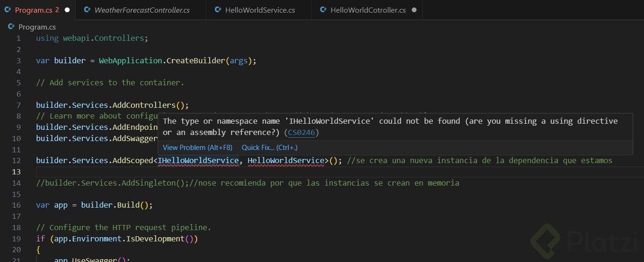Click the unsaved dot on Program.cs tab
The image size is (644, 262).
(x=67, y=10)
